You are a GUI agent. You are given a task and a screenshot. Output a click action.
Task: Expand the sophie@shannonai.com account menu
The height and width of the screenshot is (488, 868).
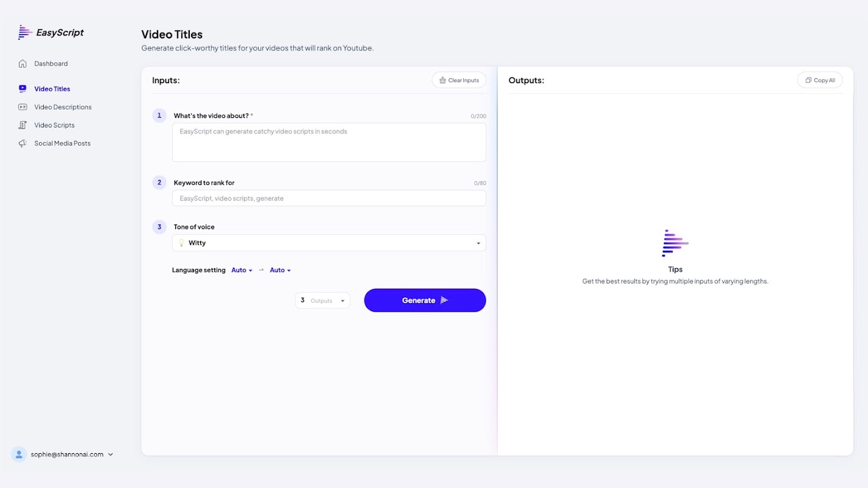[63, 454]
